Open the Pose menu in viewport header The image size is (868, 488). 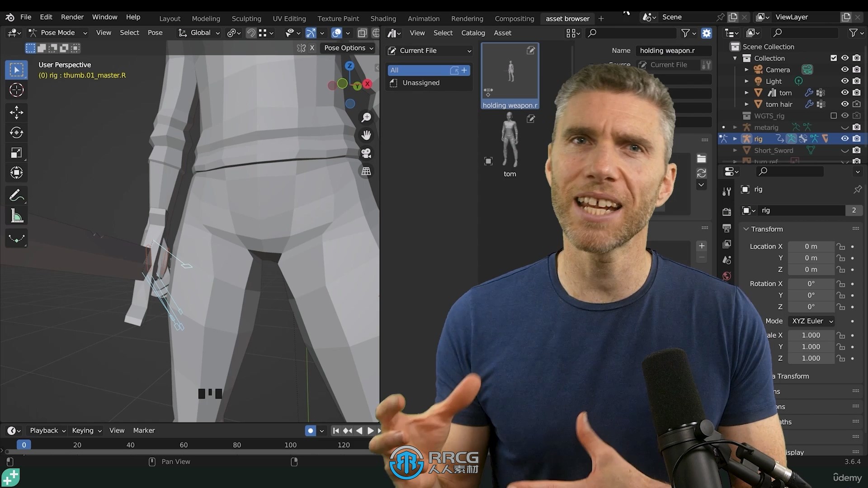155,33
